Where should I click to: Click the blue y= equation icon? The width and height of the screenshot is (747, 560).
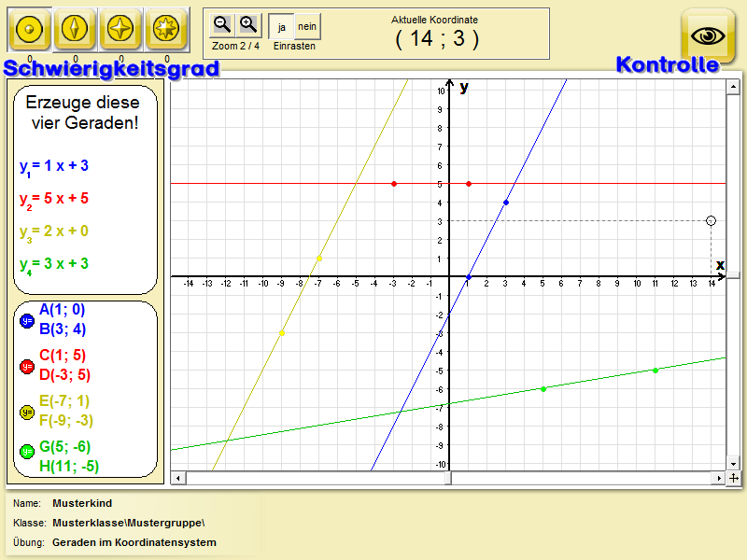pos(26,320)
